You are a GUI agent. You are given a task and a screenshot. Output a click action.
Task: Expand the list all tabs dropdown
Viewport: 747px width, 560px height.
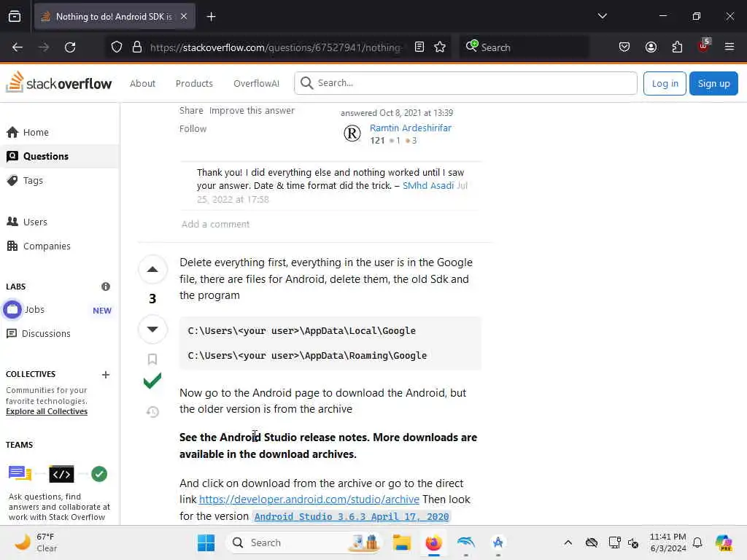point(602,16)
